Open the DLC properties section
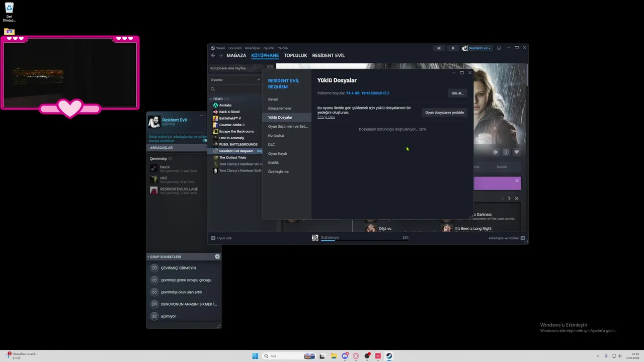 (x=287, y=144)
